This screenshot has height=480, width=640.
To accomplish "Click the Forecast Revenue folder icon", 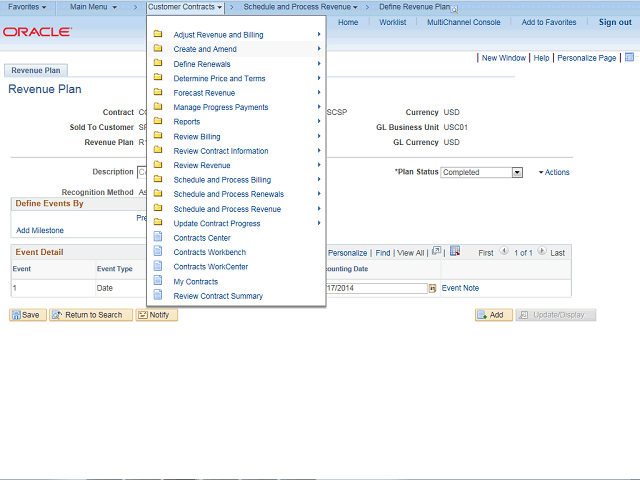I will 158,92.
